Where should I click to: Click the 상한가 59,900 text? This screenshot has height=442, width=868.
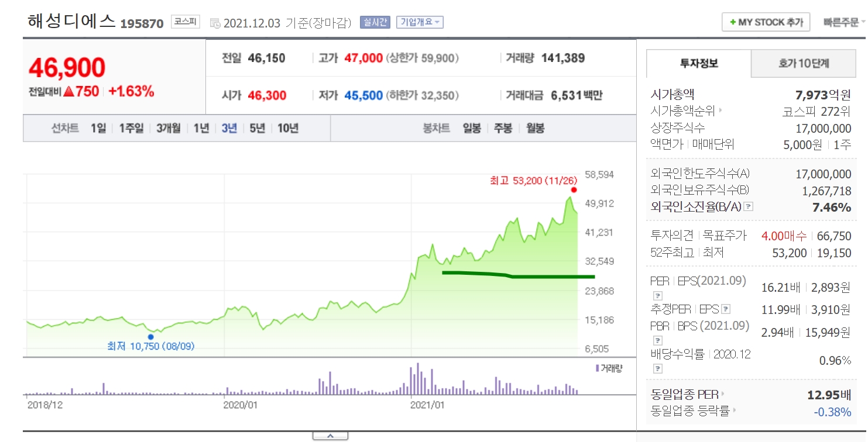pos(422,58)
